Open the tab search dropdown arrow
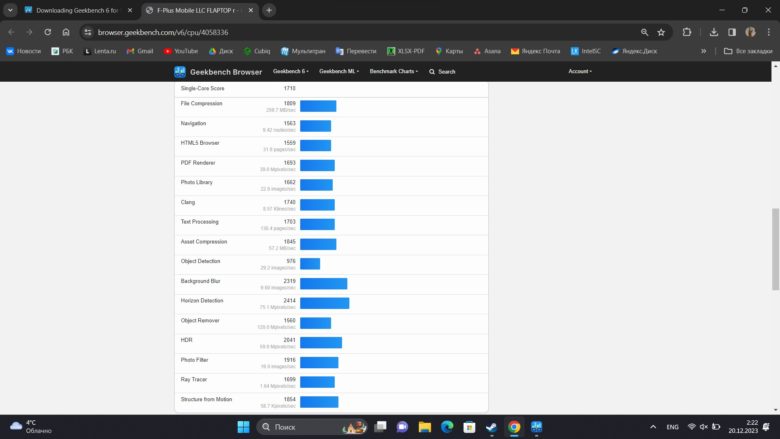 10,10
